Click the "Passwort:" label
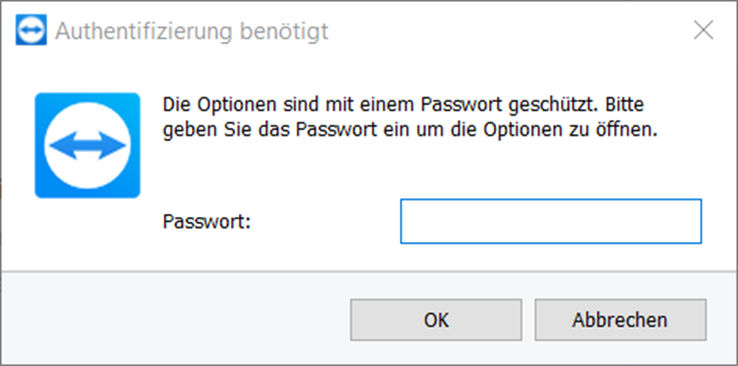The width and height of the screenshot is (738, 366). point(207,222)
